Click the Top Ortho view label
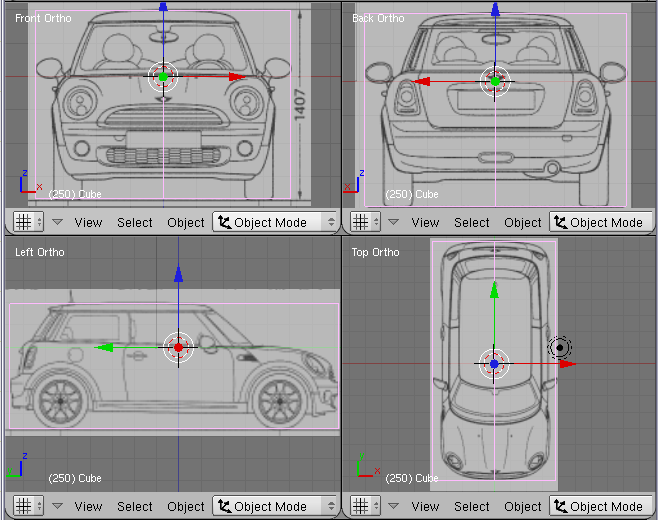Viewport: 658px width, 520px height. [376, 252]
